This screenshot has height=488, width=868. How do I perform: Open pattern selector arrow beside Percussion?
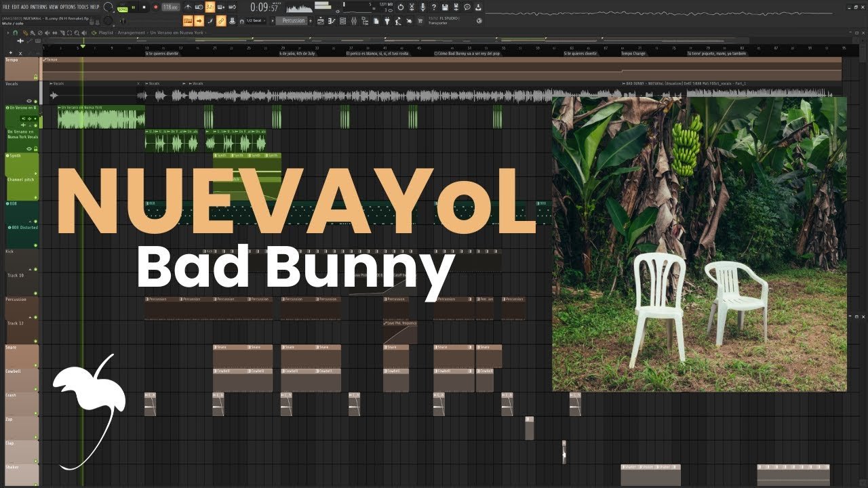tap(272, 21)
